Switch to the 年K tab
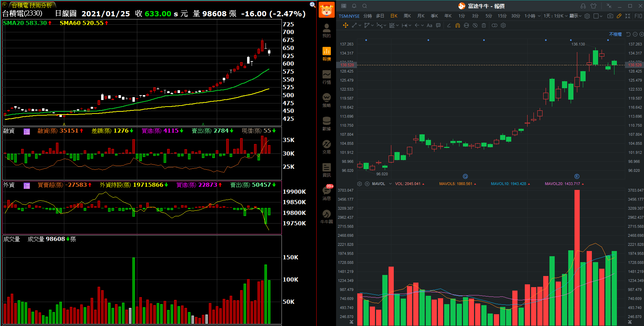The width and height of the screenshot is (644, 326). point(448,16)
